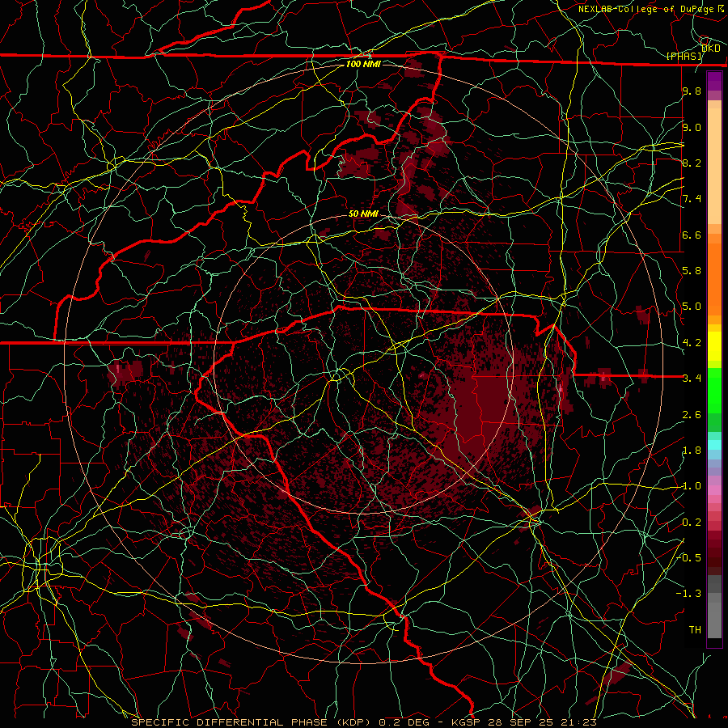Click the 4.2 scale value

tap(692, 343)
